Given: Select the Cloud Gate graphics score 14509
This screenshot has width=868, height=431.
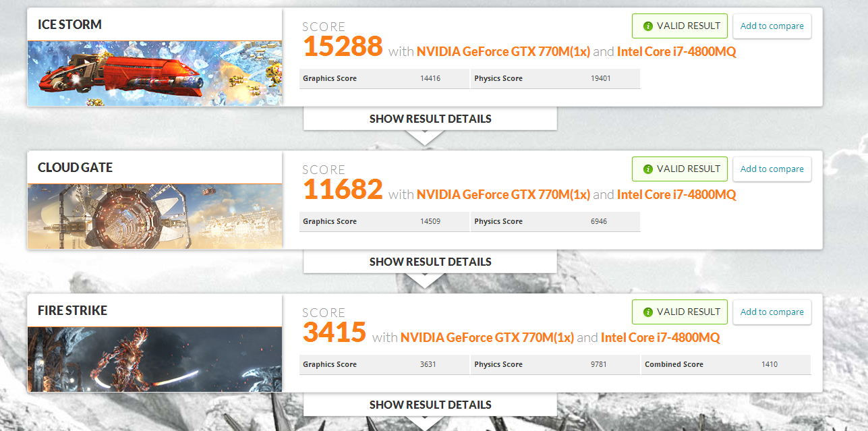Looking at the screenshot, I should tap(430, 222).
